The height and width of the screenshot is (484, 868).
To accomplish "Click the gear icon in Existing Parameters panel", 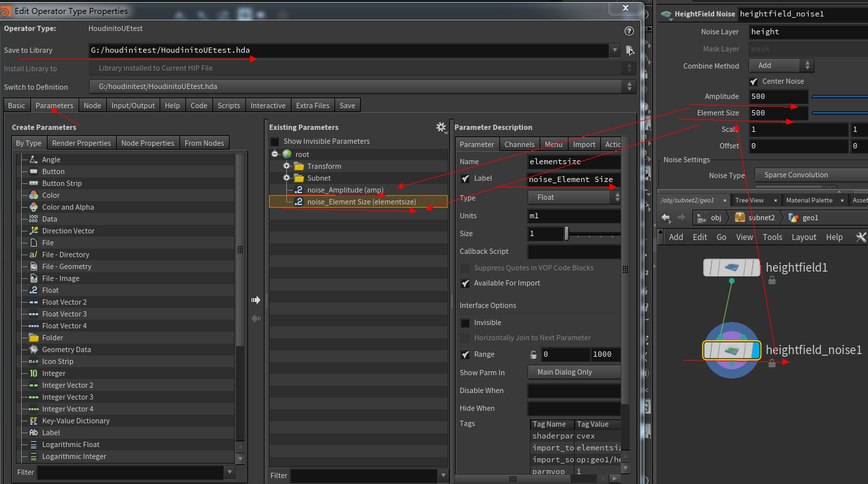I will point(441,127).
